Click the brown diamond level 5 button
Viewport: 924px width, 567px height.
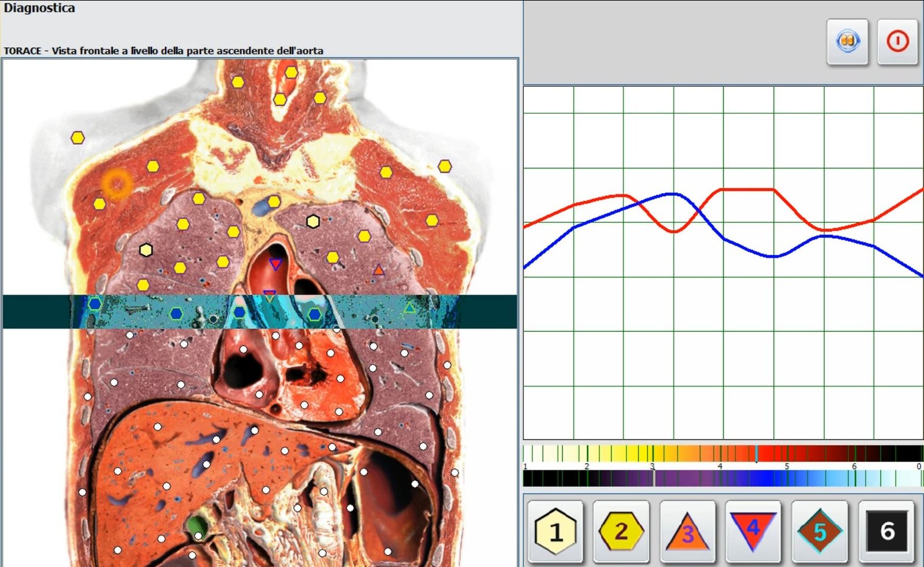tap(819, 531)
